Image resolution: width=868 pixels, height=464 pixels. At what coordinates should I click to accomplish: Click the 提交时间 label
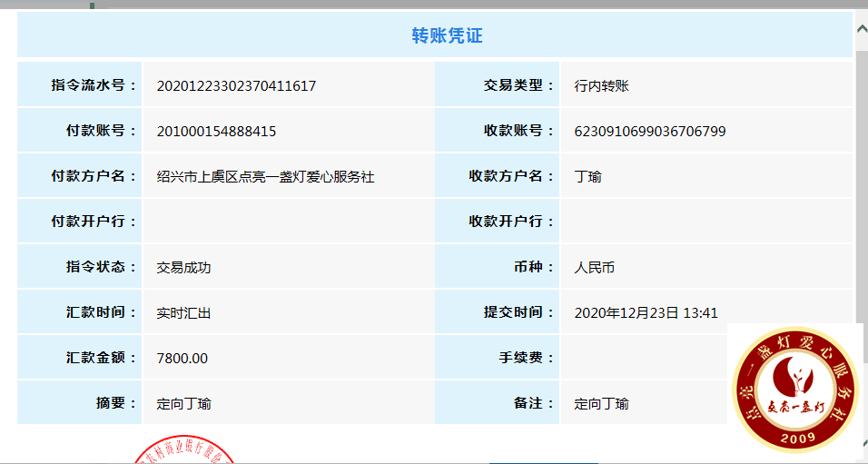click(x=518, y=312)
